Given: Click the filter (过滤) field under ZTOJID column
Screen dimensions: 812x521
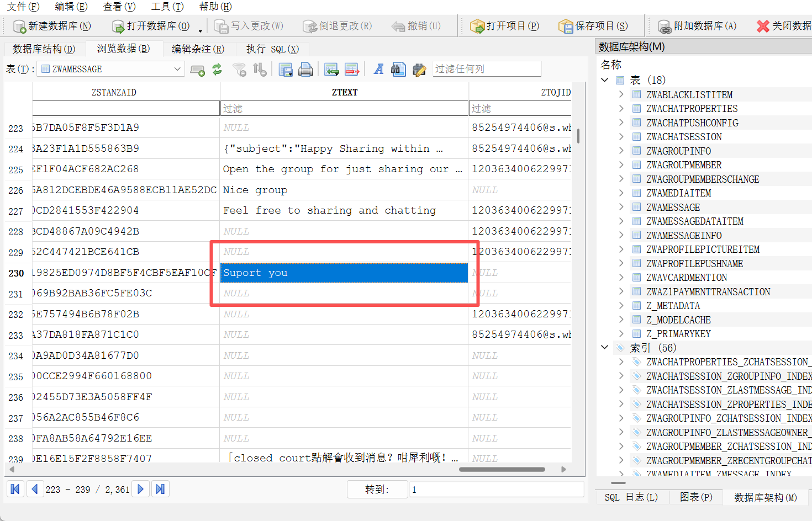Looking at the screenshot, I should click(x=520, y=108).
